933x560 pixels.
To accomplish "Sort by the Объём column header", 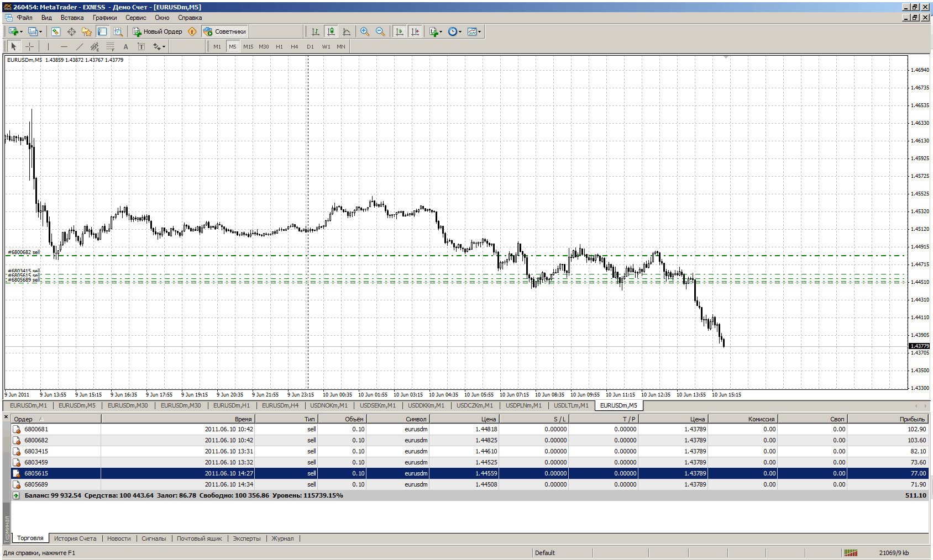I will (x=342, y=419).
